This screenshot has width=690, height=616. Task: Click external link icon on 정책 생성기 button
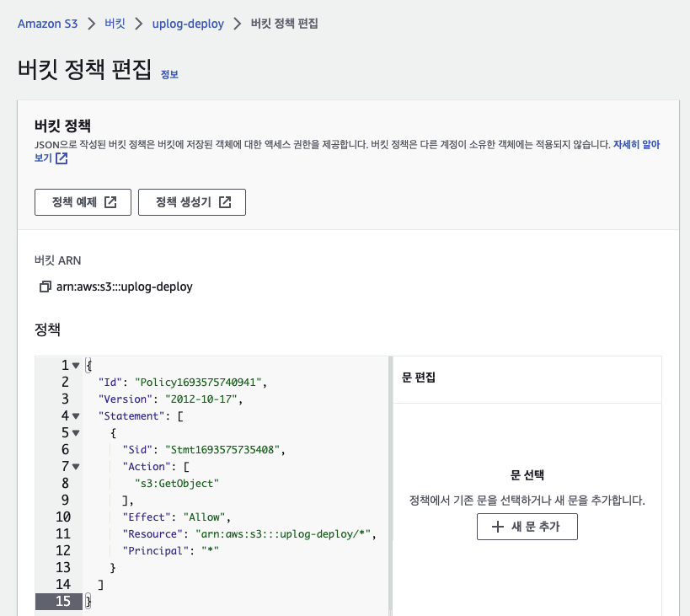point(225,202)
